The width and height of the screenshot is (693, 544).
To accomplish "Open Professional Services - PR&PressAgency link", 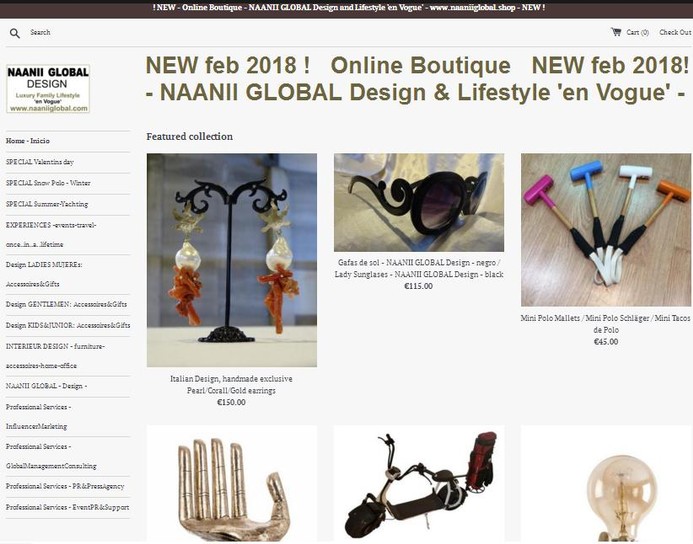I will click(65, 487).
